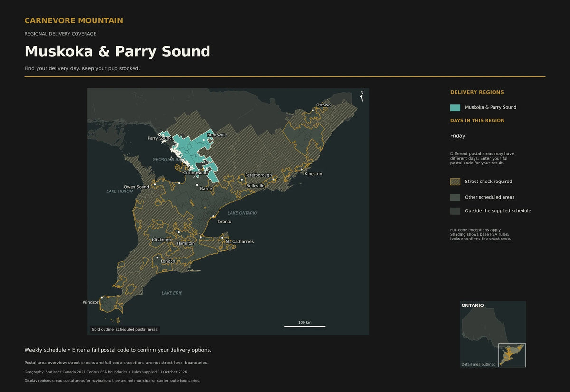Click the north arrow compass icon

pyautogui.click(x=361, y=96)
